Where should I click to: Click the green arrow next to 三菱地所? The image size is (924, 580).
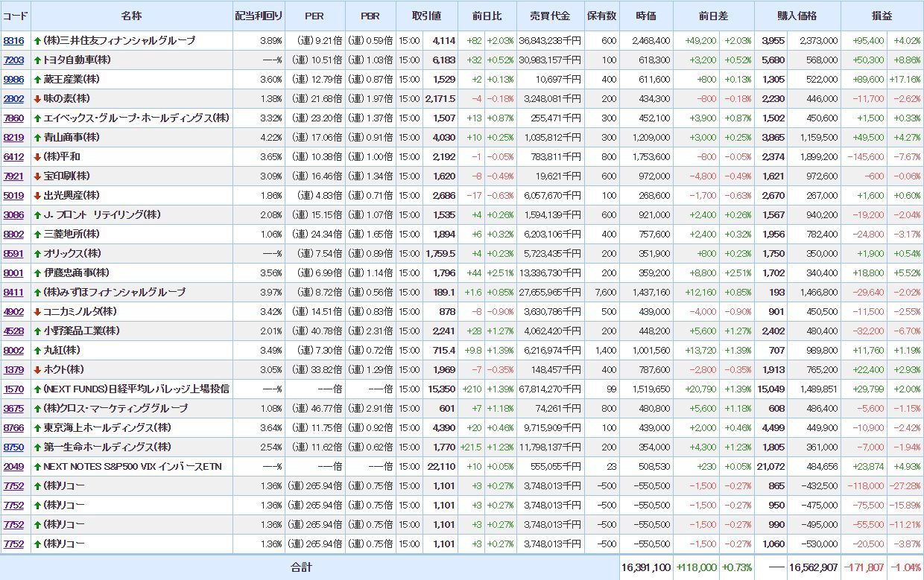point(37,234)
